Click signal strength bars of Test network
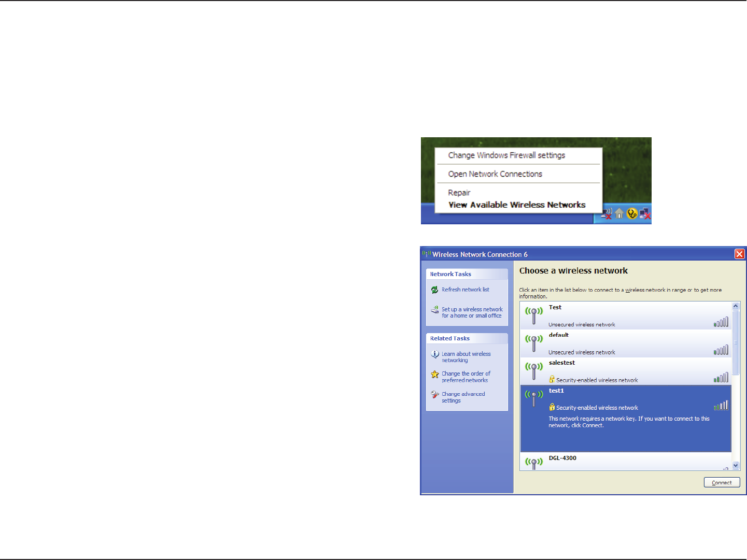Image resolution: width=747 pixels, height=560 pixels. (x=721, y=322)
